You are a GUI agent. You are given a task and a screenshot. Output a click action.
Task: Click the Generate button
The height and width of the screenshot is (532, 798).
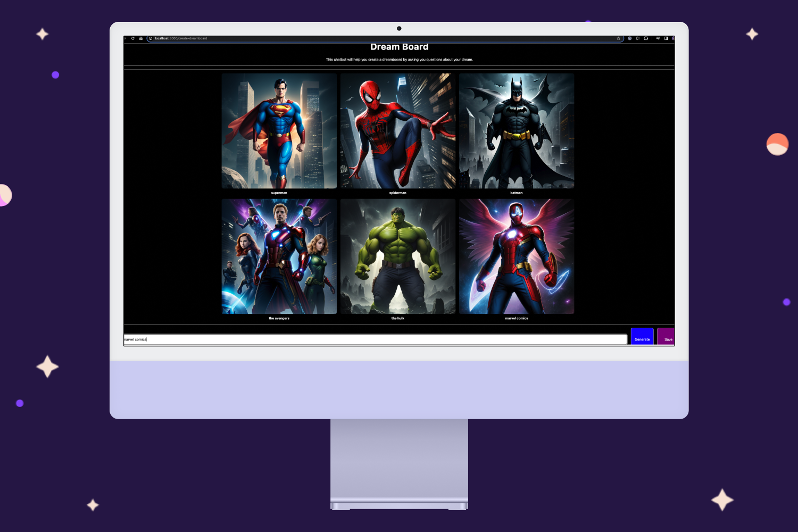(x=642, y=336)
